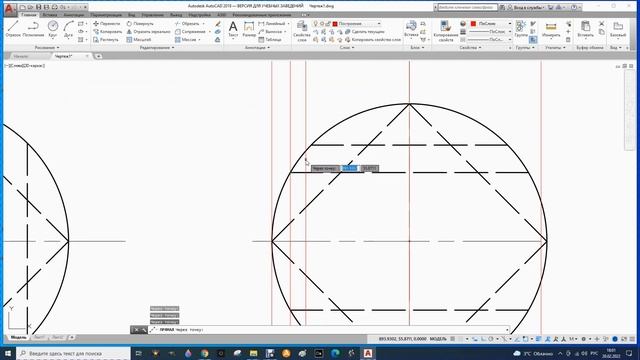Viewport: 640px width, 360px height.
Task: Select the Текст text tool
Action: (x=233, y=29)
